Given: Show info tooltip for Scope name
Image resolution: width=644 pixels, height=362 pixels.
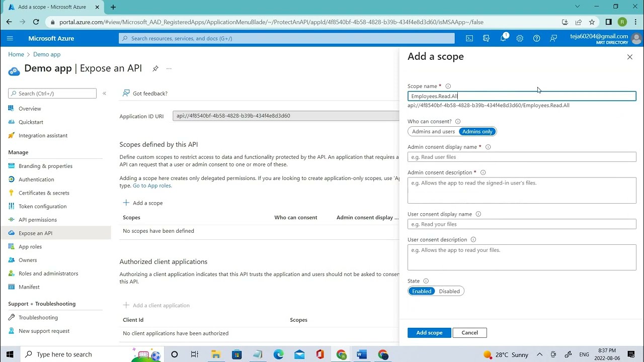Looking at the screenshot, I should (x=448, y=86).
